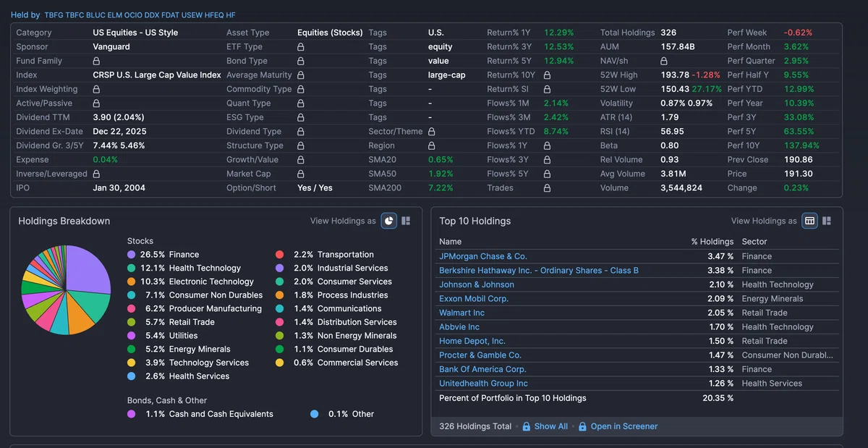
Task: Click the AUM value 157.84B
Action: tap(678, 47)
